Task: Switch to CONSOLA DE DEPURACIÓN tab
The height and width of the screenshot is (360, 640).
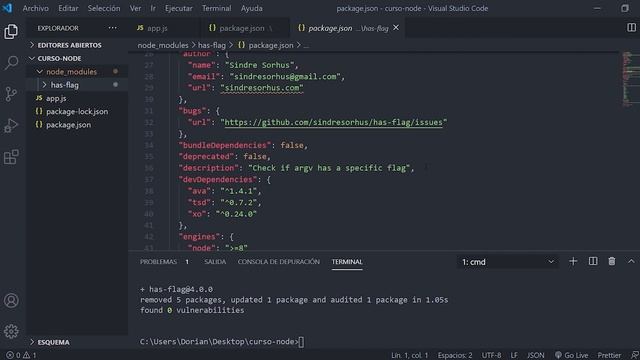Action: coord(279,262)
